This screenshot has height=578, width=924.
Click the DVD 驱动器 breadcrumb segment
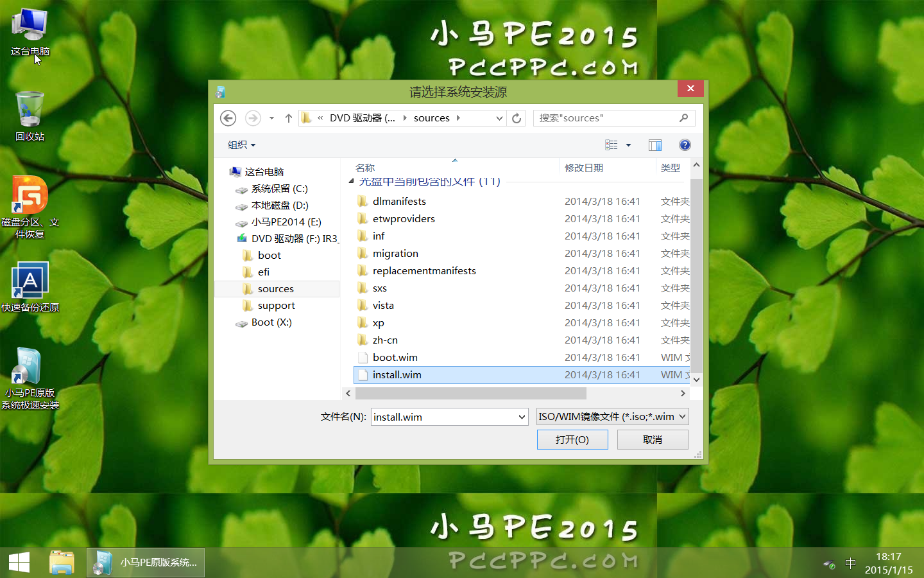click(x=363, y=118)
